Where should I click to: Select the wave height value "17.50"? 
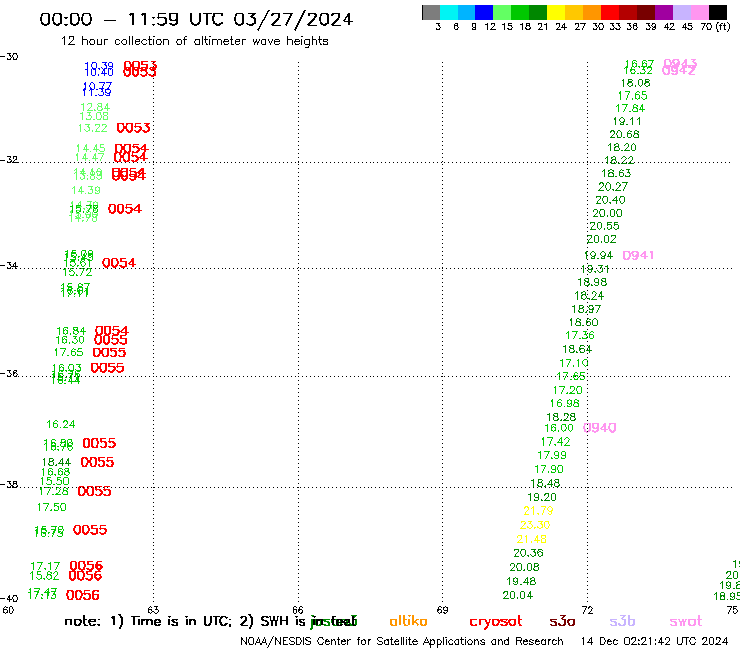tap(51, 507)
